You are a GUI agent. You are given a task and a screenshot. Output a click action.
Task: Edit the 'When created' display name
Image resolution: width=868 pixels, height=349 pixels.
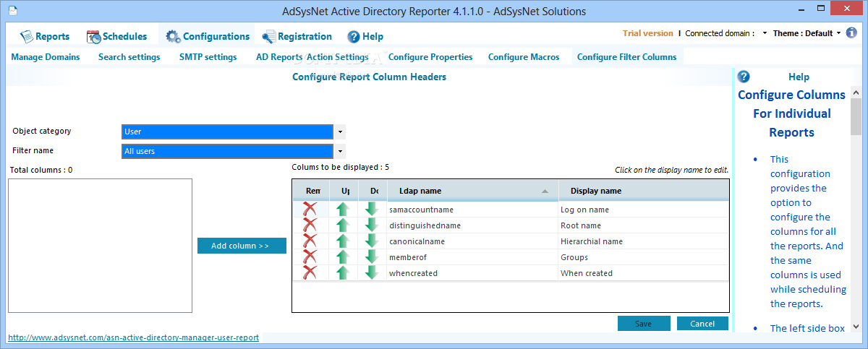tap(643, 273)
